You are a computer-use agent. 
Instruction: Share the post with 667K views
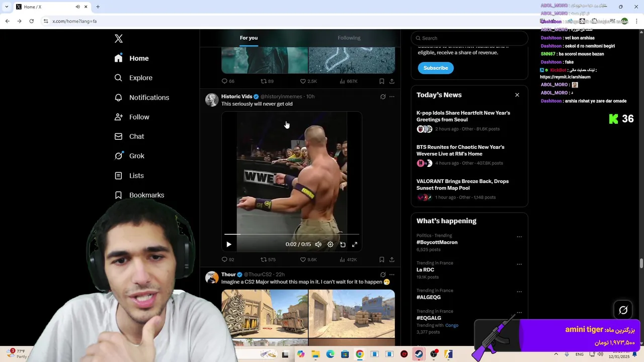392,81
